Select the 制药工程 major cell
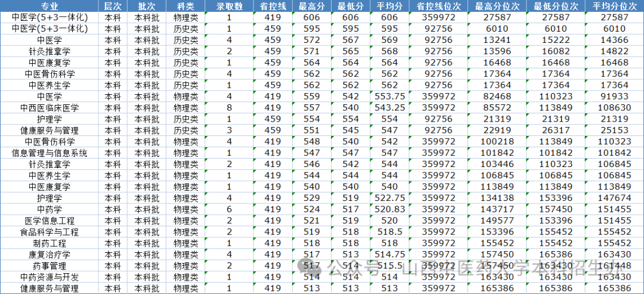This screenshot has width=644, height=294. pyautogui.click(x=49, y=243)
